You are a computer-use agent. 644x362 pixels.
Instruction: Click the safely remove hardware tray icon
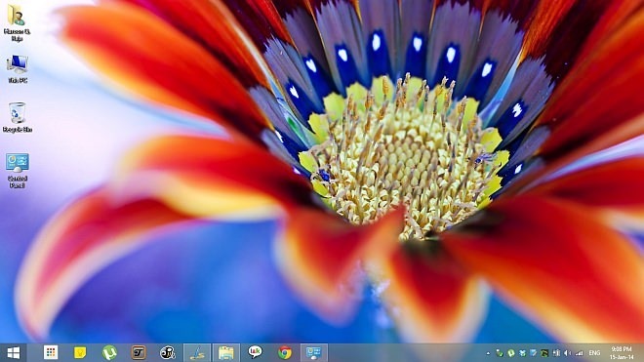click(500, 353)
